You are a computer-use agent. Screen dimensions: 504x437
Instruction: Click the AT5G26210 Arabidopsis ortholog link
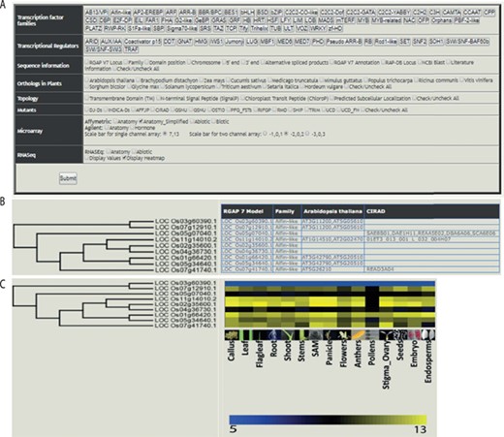pyautogui.click(x=317, y=269)
